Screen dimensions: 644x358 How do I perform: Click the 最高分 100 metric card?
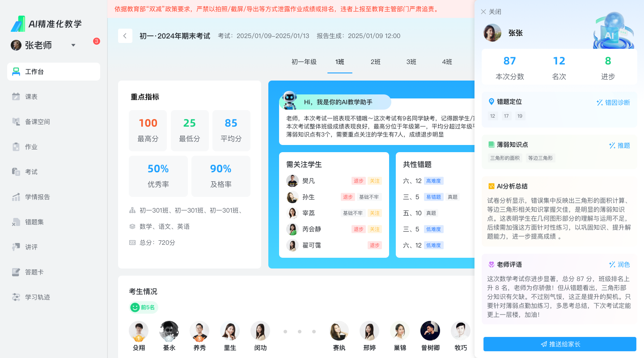point(148,131)
